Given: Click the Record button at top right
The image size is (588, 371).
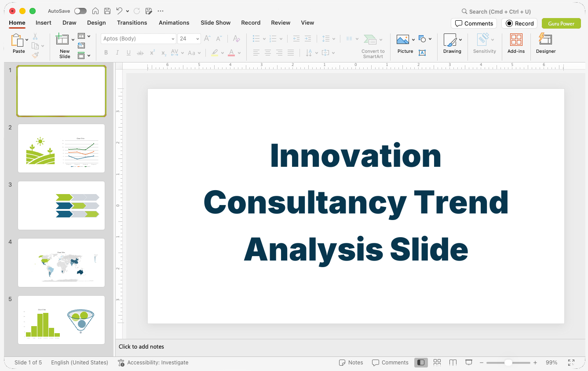Looking at the screenshot, I should (519, 23).
